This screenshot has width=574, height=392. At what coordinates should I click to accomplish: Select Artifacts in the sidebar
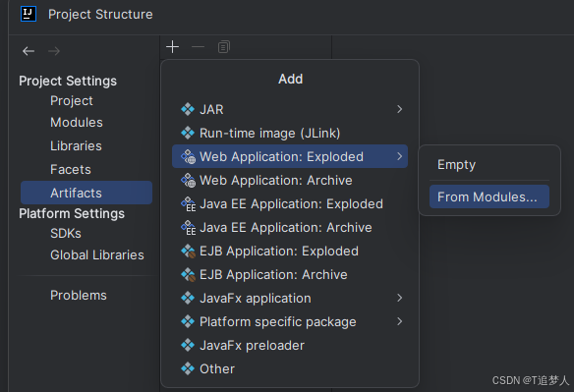(x=86, y=193)
